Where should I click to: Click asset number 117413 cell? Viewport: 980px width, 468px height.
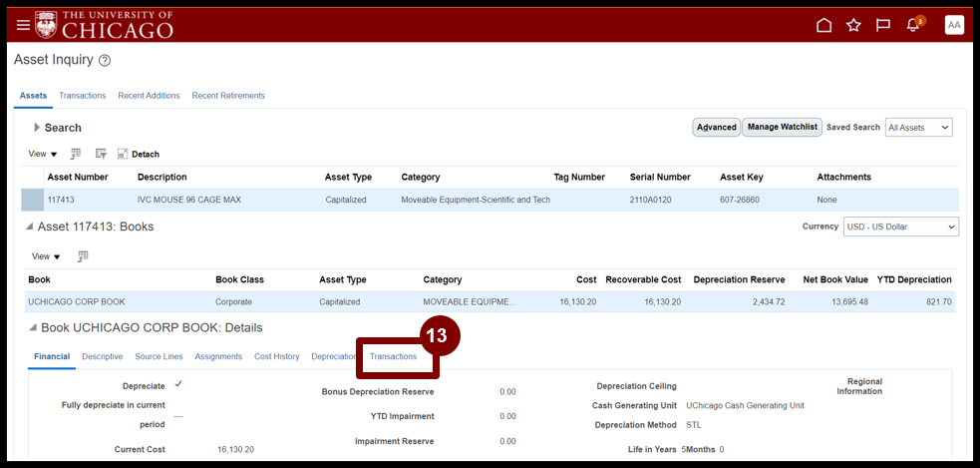(60, 201)
